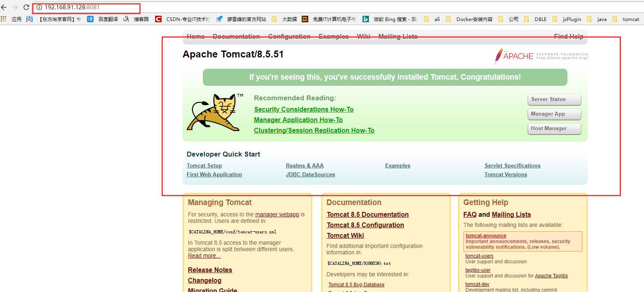The image size is (644, 292).
Task: Click the Host Manager button
Action: click(x=554, y=129)
